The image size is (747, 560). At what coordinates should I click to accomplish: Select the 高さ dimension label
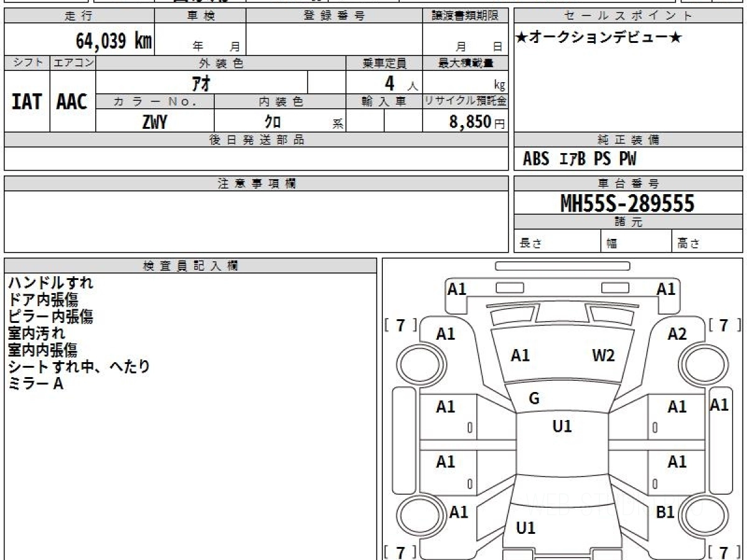coord(688,243)
